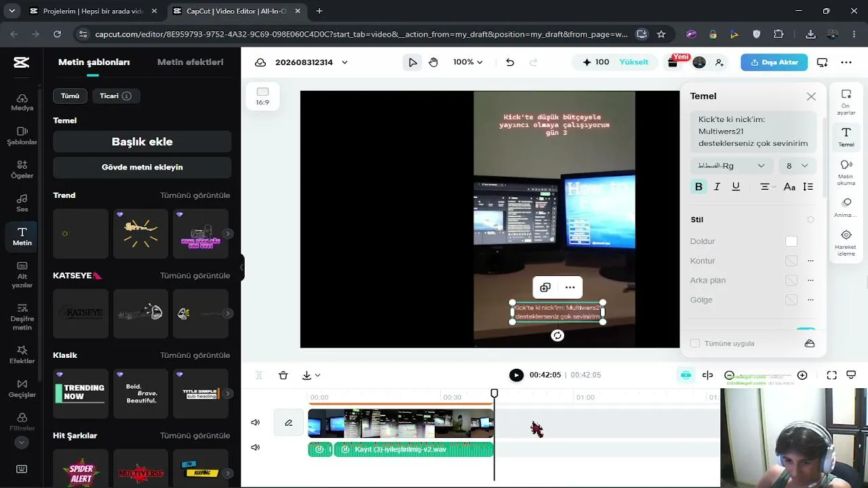Expand more sidebar items with down chevron
Image resolution: width=868 pixels, height=488 pixels.
(22, 443)
